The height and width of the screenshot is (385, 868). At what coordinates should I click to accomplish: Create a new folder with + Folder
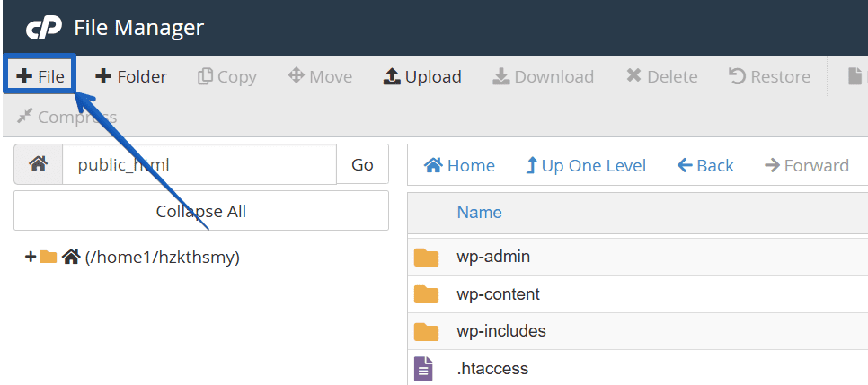[x=131, y=76]
